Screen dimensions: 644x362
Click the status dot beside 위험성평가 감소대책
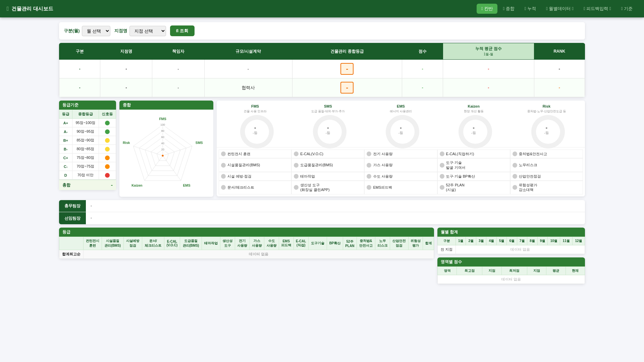pos(515,187)
